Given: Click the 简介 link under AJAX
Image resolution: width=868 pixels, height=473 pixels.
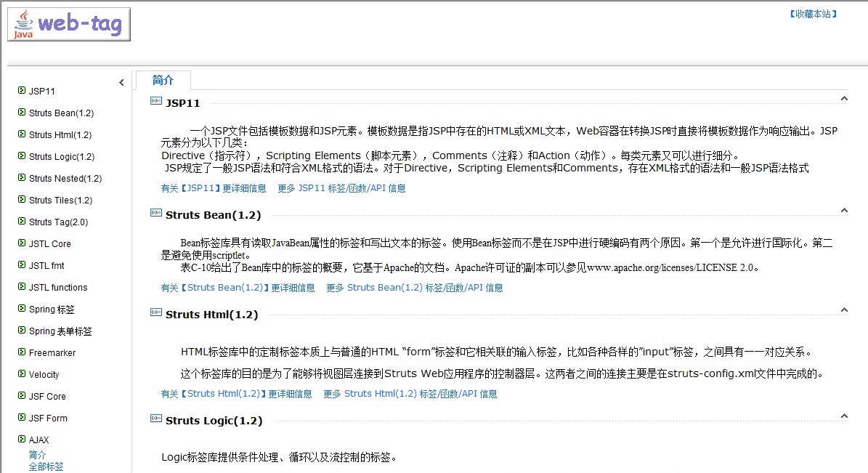Looking at the screenshot, I should (x=37, y=455).
